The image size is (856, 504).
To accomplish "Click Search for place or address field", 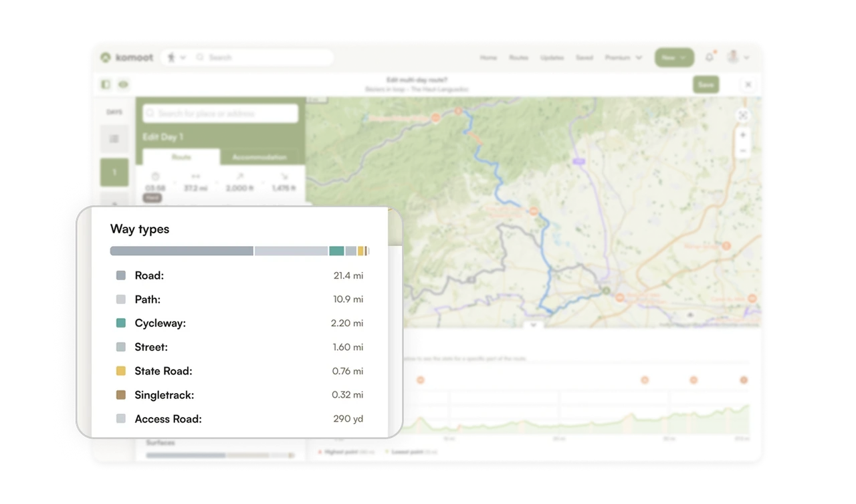I will click(220, 114).
